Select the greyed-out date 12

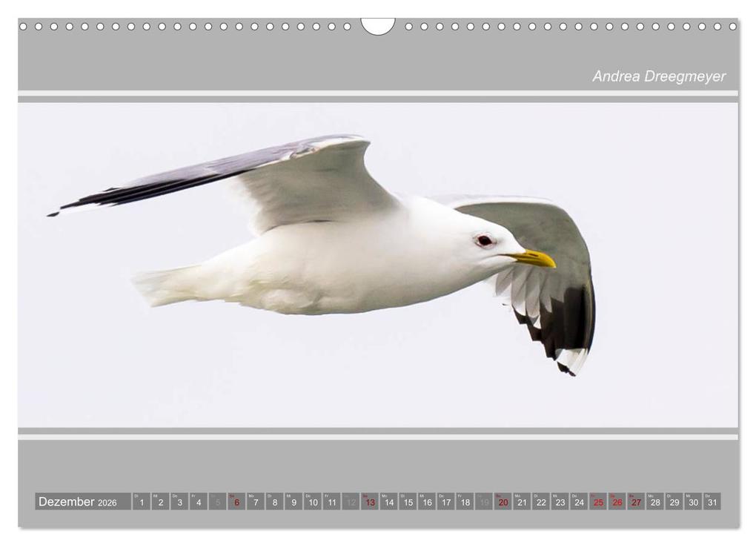(351, 502)
